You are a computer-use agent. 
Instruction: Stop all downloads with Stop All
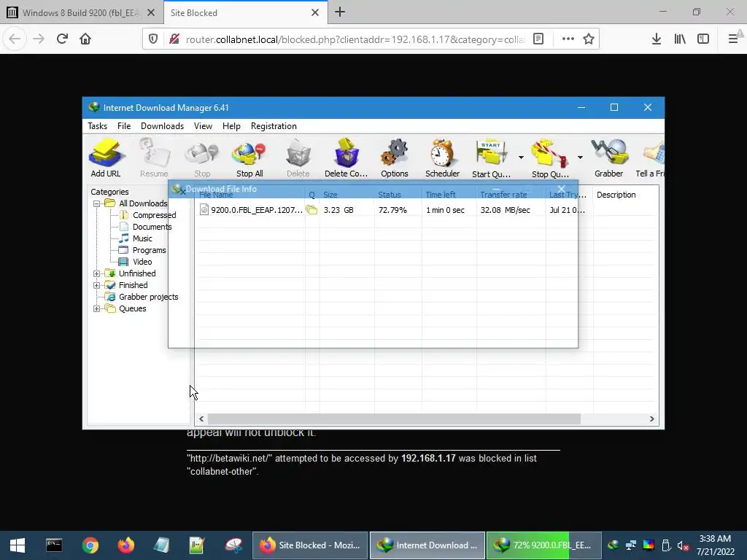point(249,158)
